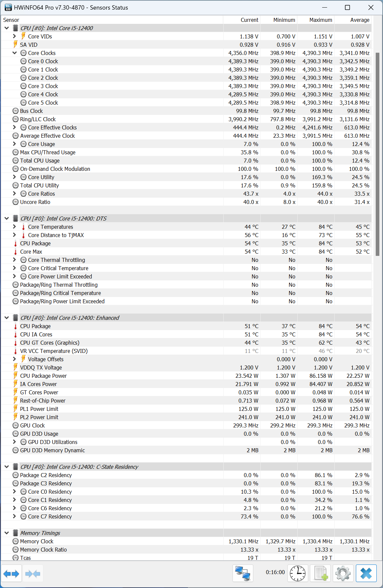
Task: Click the HWiNFO64 app icon in the title bar
Action: pyautogui.click(x=8, y=7)
